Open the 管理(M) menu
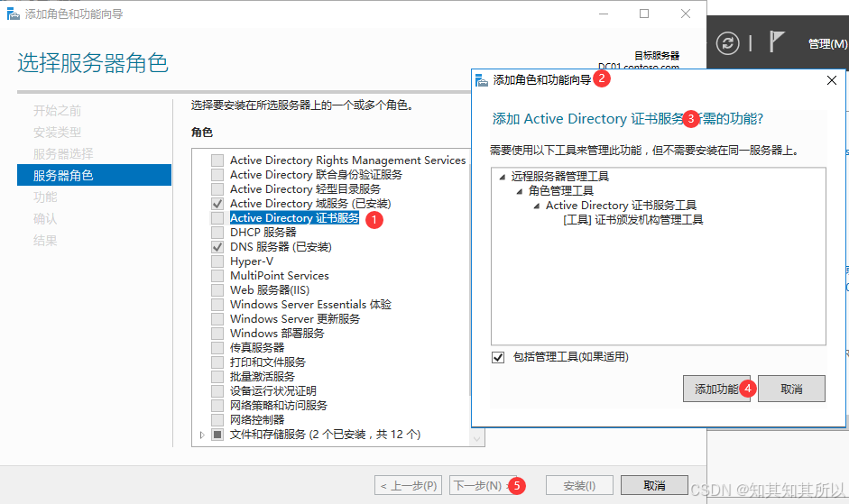 pyautogui.click(x=826, y=43)
